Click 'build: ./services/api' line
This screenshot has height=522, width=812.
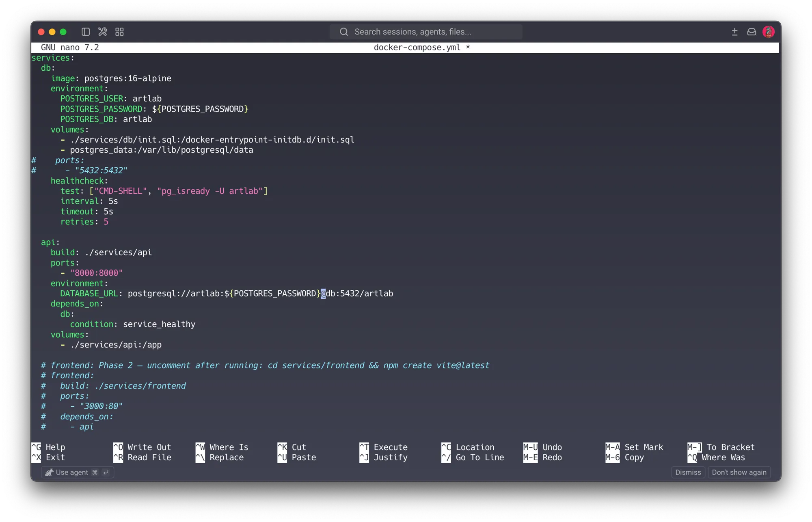(x=101, y=252)
